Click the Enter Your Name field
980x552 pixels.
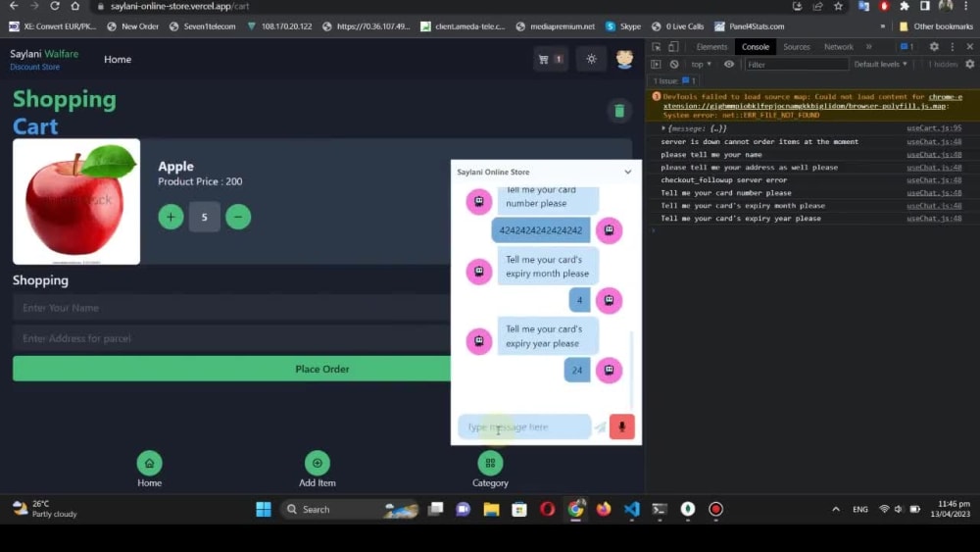[231, 308]
